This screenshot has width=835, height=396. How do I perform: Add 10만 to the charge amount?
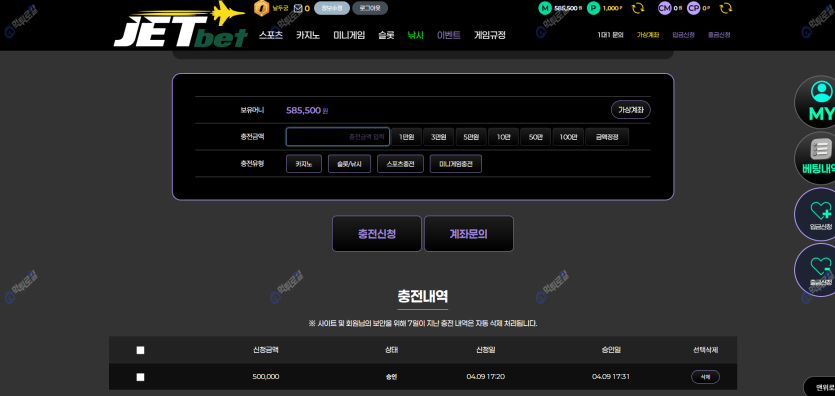[503, 137]
